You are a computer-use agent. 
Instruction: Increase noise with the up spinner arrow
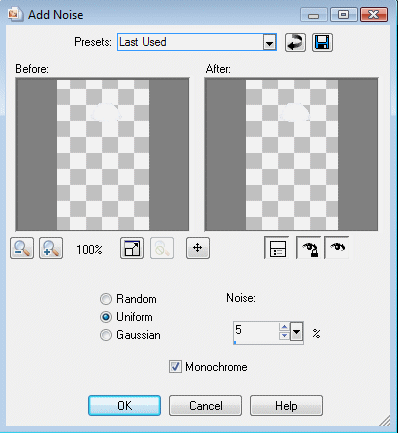[284, 327]
